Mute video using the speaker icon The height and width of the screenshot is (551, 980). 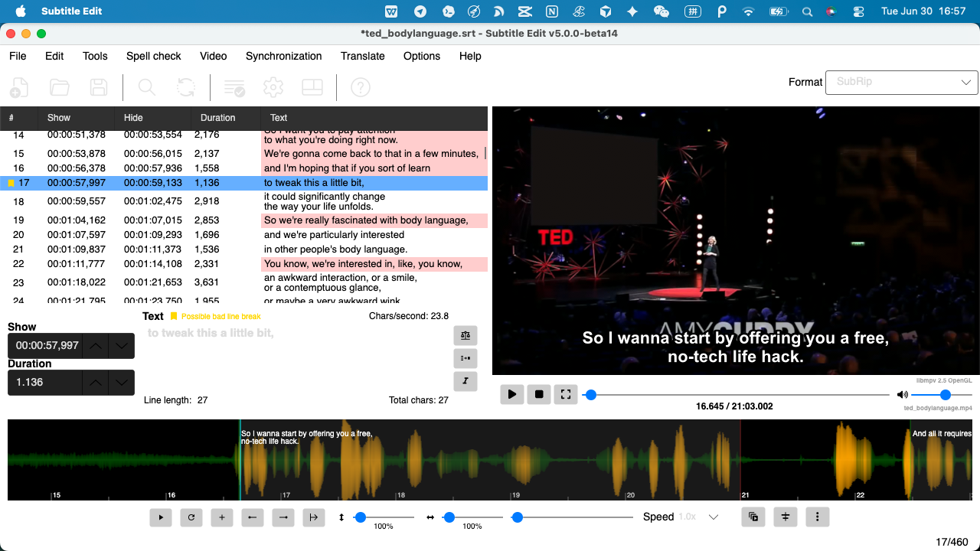click(903, 395)
